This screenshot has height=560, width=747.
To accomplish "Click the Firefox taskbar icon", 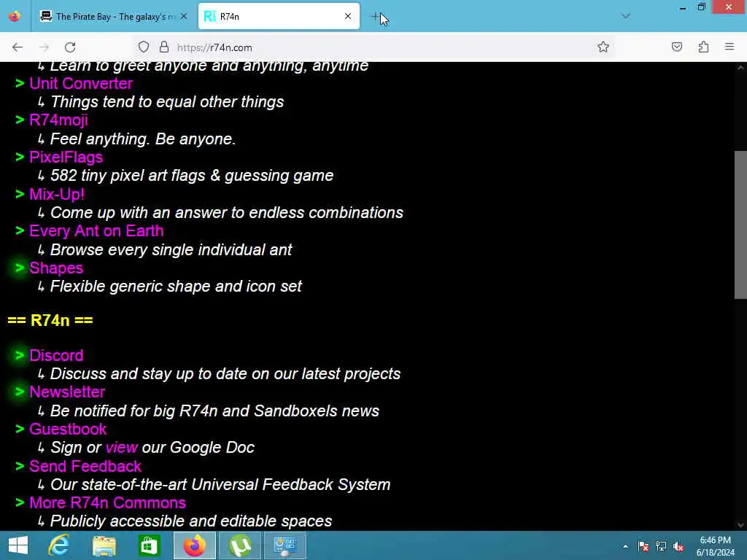I will click(x=194, y=545).
